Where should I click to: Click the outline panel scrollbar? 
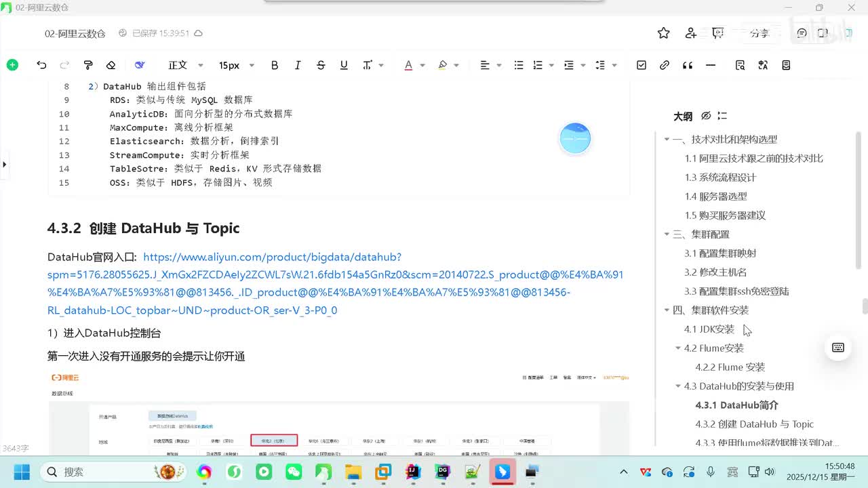tap(859, 200)
